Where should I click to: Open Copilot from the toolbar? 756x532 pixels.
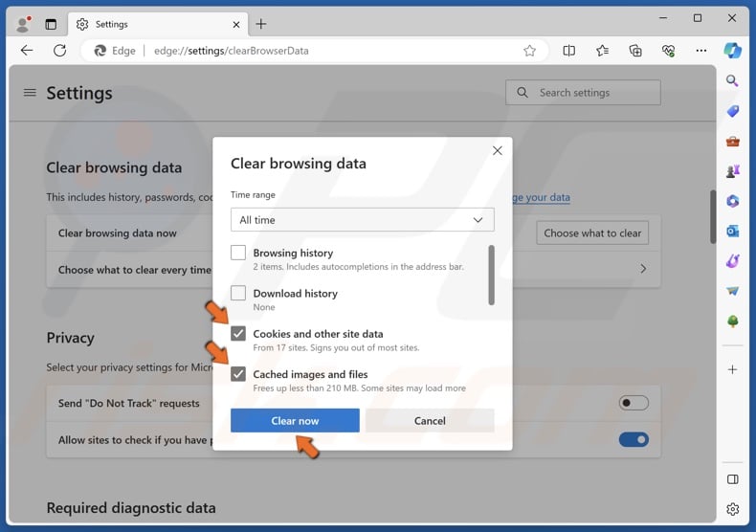(x=732, y=51)
